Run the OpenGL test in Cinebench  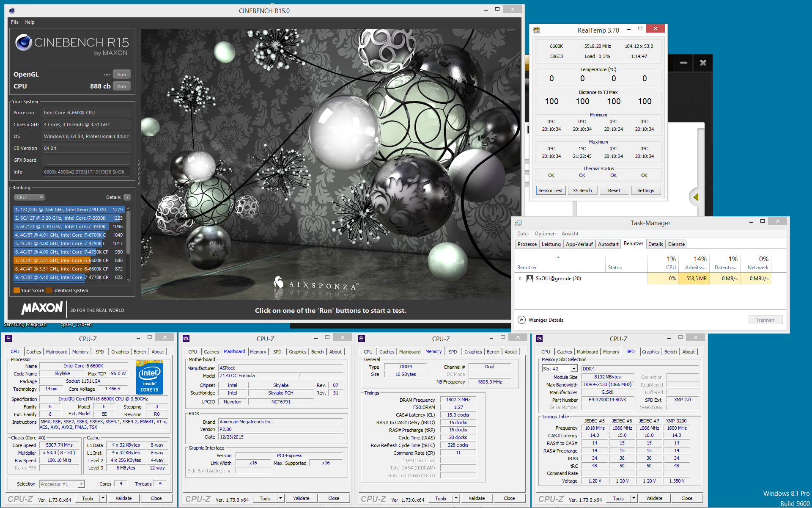pos(121,75)
